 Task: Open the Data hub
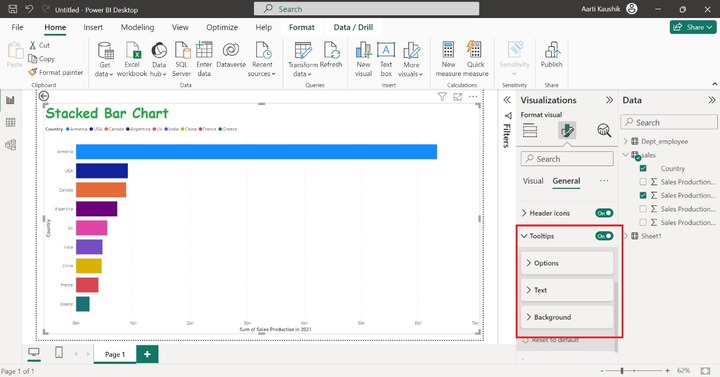pyautogui.click(x=158, y=59)
